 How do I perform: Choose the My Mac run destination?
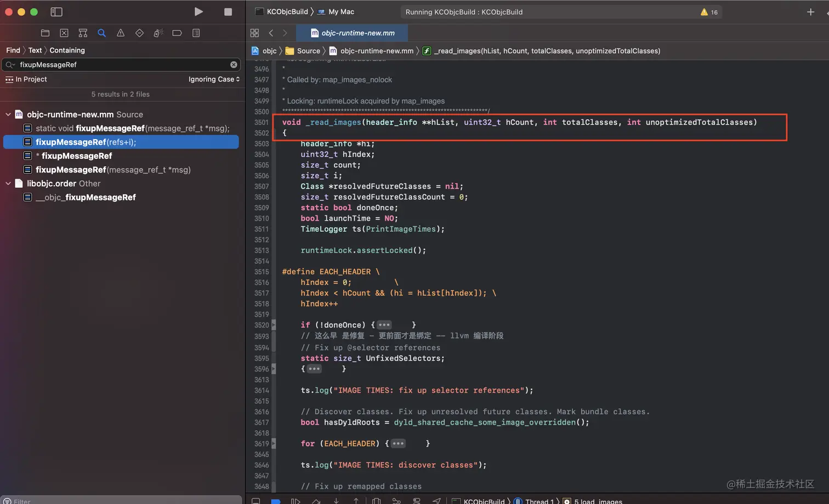(x=336, y=12)
